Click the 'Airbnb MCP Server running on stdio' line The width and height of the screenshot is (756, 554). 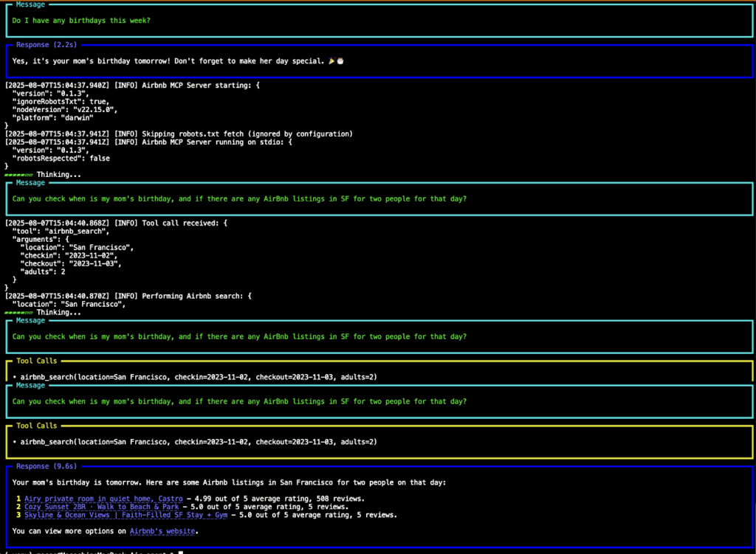148,142
